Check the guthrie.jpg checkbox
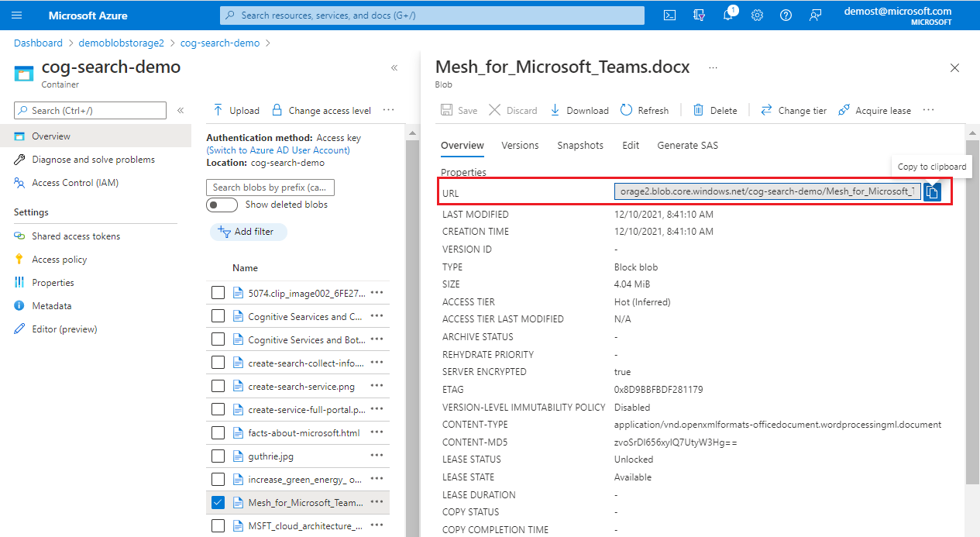 [218, 456]
